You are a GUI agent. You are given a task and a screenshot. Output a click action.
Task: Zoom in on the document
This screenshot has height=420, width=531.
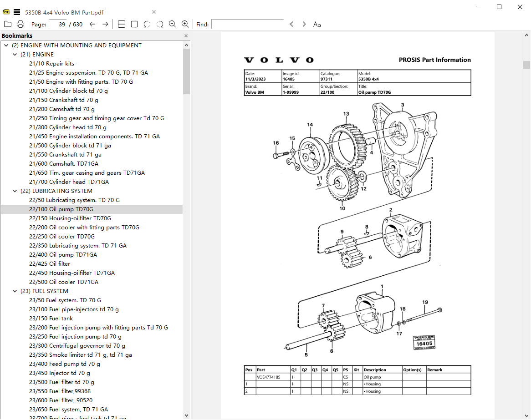185,24
